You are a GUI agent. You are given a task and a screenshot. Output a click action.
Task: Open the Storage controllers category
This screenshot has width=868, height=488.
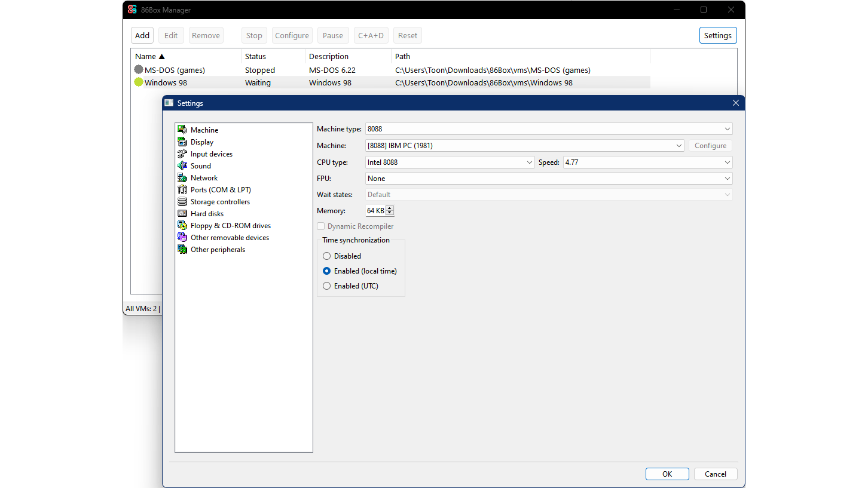pyautogui.click(x=221, y=201)
